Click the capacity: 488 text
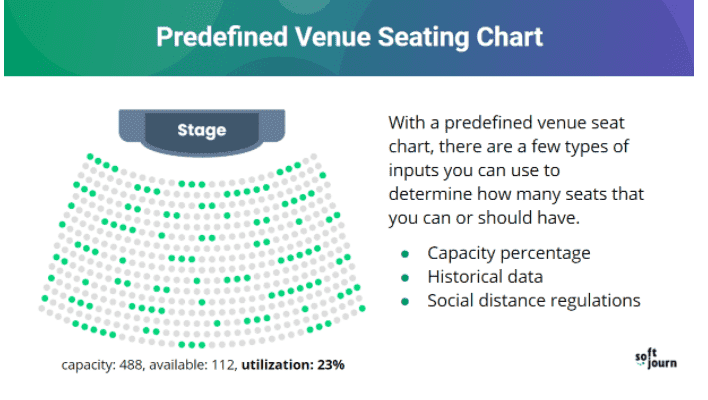The height and width of the screenshot is (400, 708). click(102, 365)
